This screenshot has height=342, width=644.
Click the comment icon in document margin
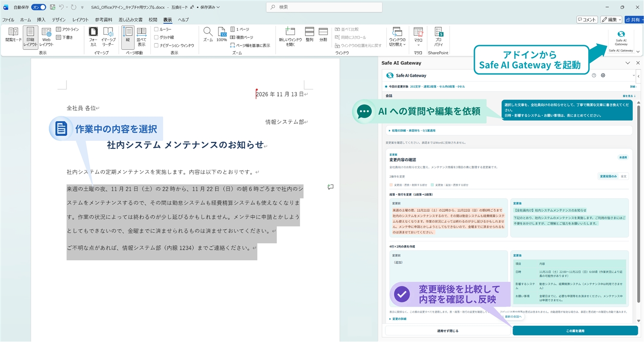point(330,187)
